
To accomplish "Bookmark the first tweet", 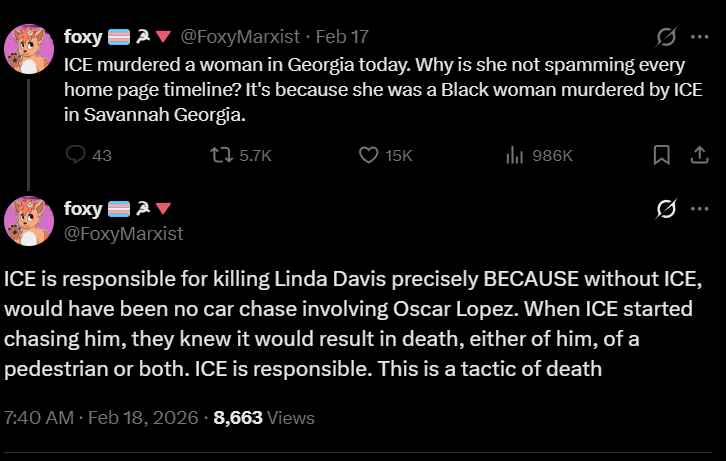I will [662, 155].
